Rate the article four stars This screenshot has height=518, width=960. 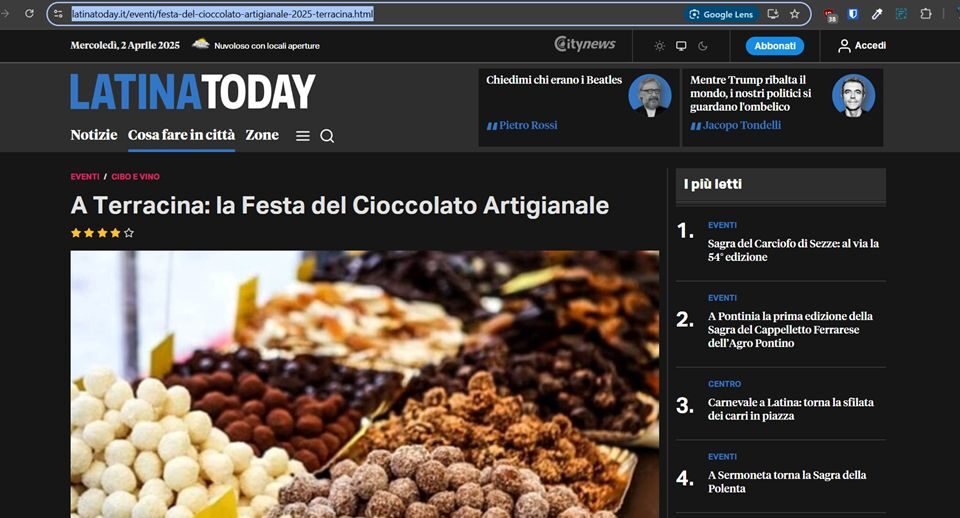[x=115, y=233]
